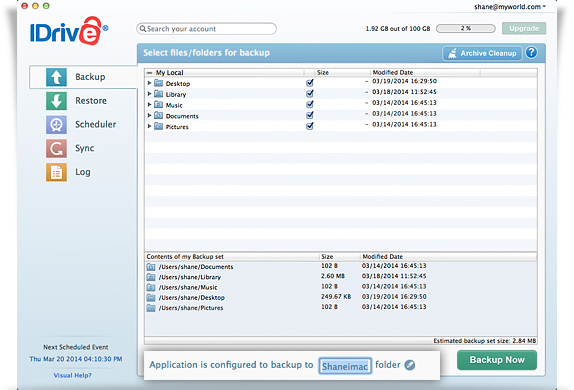
Task: Expand the Music folder tree
Action: pos(149,105)
